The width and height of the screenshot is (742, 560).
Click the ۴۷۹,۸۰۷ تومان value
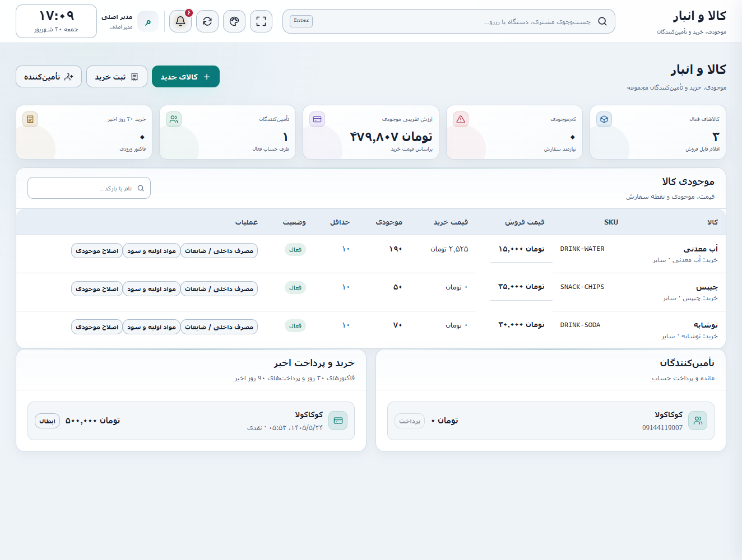(391, 137)
